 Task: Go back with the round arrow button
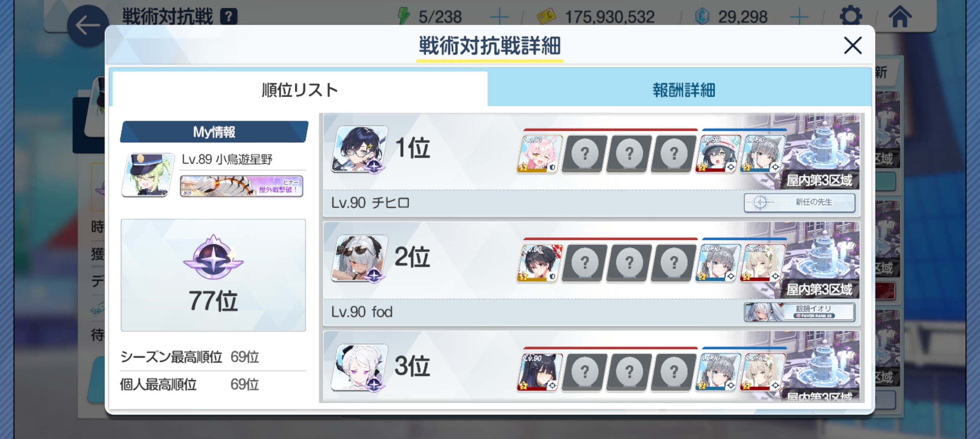pos(88,26)
